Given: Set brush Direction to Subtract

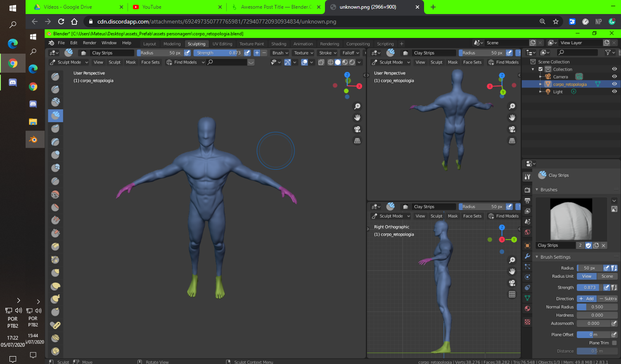Looking at the screenshot, I should (608, 299).
